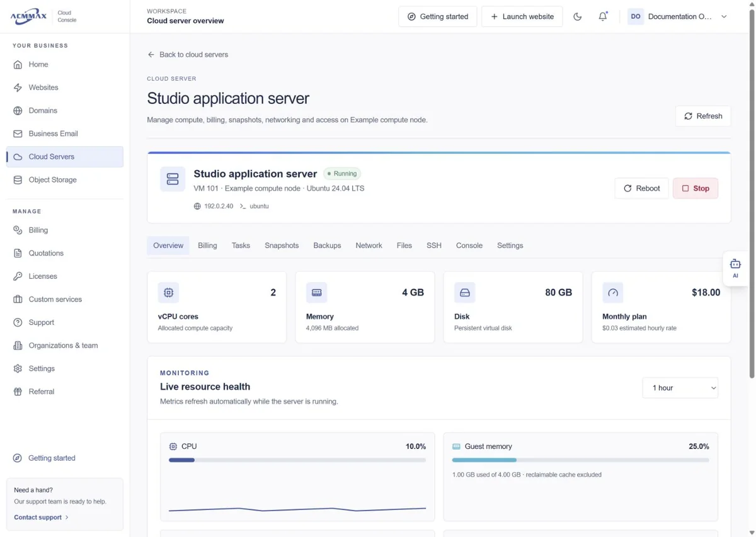Stop the Studio application server
The width and height of the screenshot is (756, 537).
point(696,188)
